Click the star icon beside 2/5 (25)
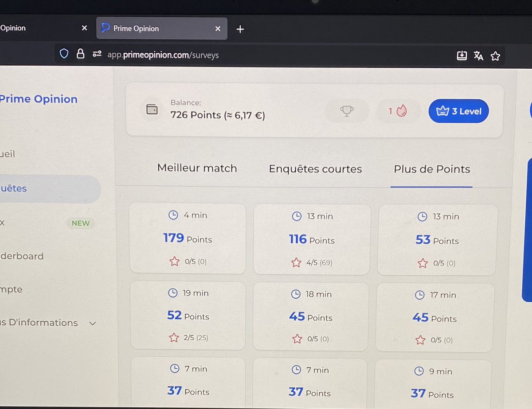Image resolution: width=532 pixels, height=409 pixels. coord(173,338)
